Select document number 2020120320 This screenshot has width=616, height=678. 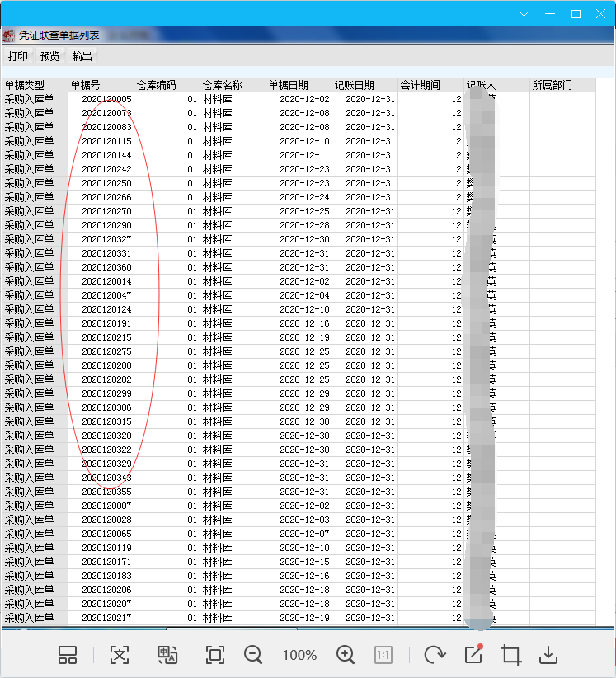click(x=106, y=436)
